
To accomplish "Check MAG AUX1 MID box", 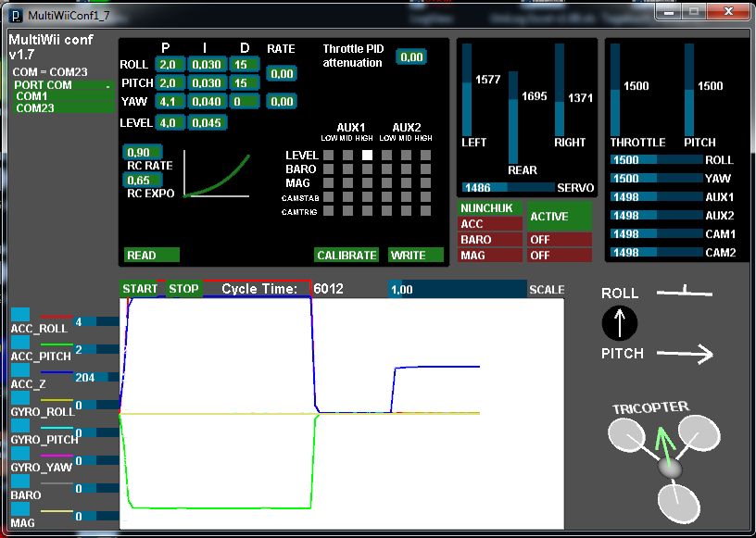I will pos(347,183).
